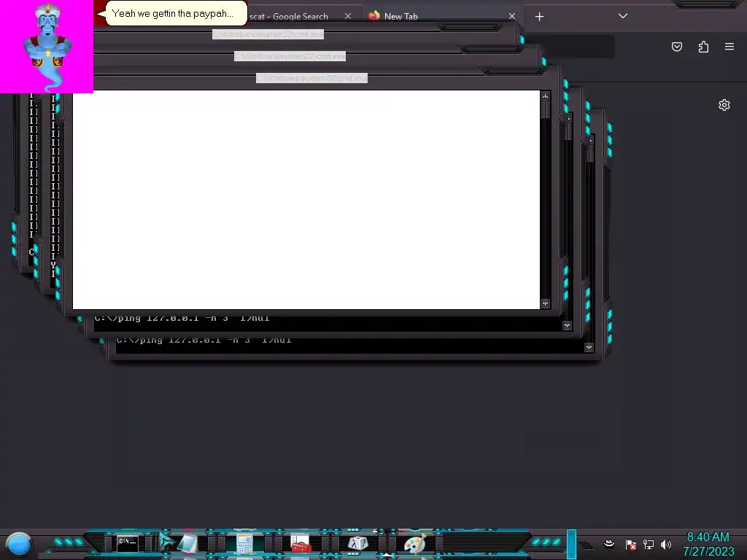Click the rearmost cmd.exe window title
747x560 pixels.
268,34
